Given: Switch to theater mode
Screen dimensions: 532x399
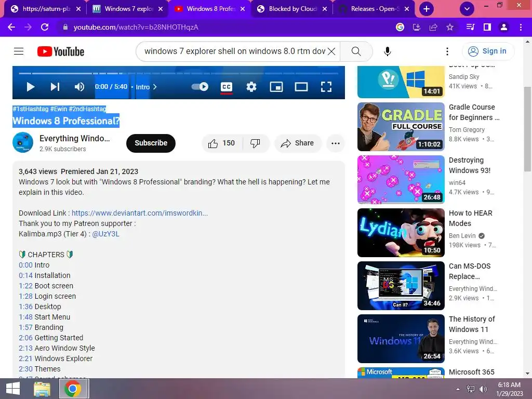Looking at the screenshot, I should (301, 87).
